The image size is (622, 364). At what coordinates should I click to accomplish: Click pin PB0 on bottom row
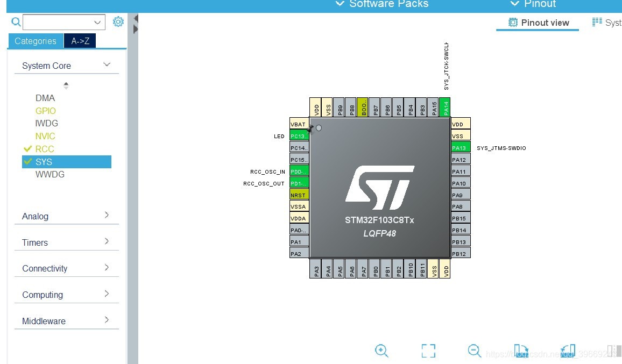tap(375, 269)
